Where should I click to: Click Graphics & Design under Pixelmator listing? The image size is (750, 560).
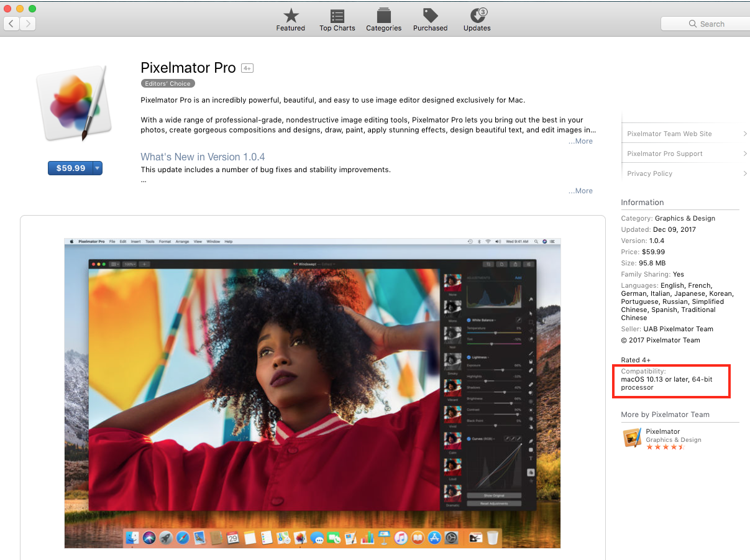click(674, 439)
